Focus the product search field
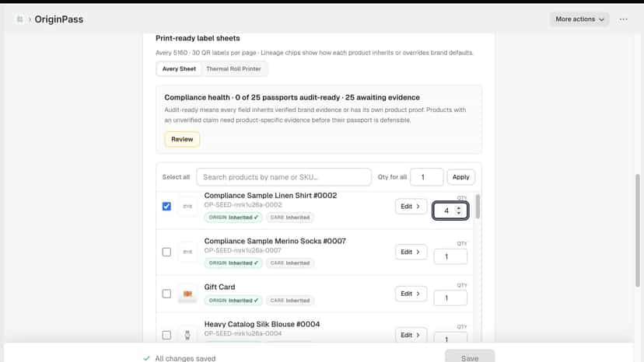Image resolution: width=644 pixels, height=362 pixels. coord(284,177)
